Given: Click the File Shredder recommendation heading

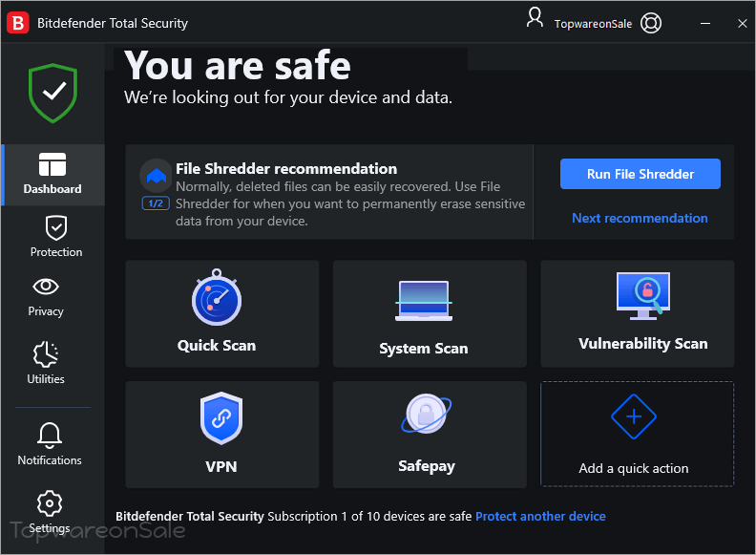Looking at the screenshot, I should pyautogui.click(x=286, y=169).
